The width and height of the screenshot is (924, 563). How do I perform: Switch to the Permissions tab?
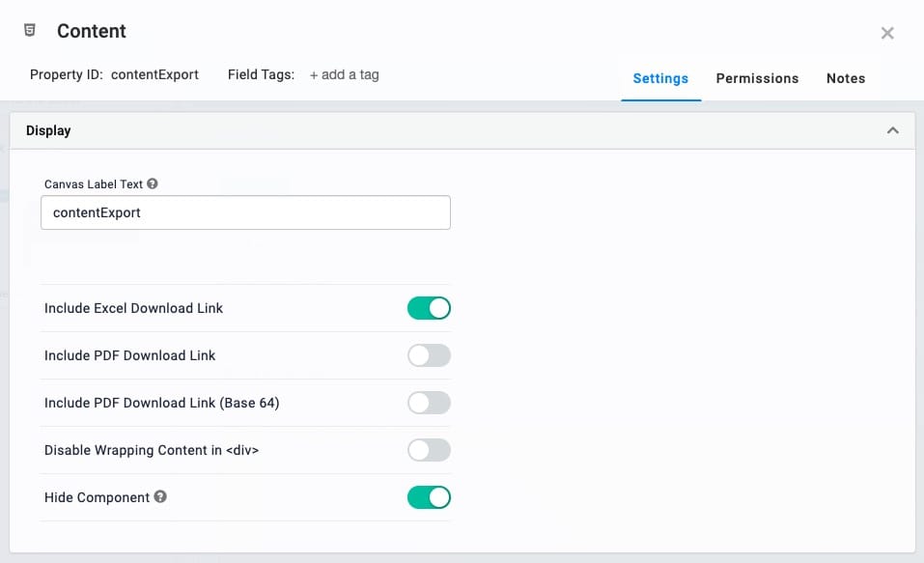point(757,78)
